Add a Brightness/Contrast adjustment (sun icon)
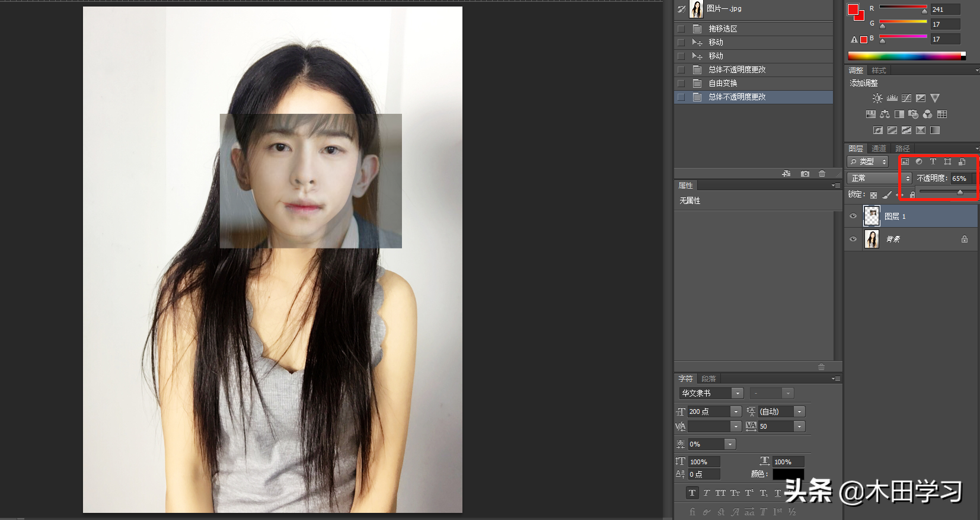Screen dimensions: 980x520 click(877, 98)
